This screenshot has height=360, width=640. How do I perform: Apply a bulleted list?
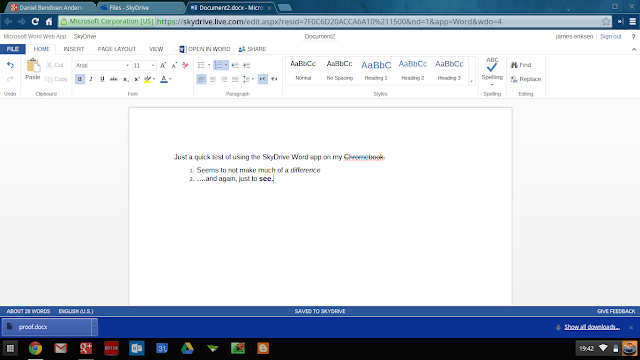click(201, 65)
